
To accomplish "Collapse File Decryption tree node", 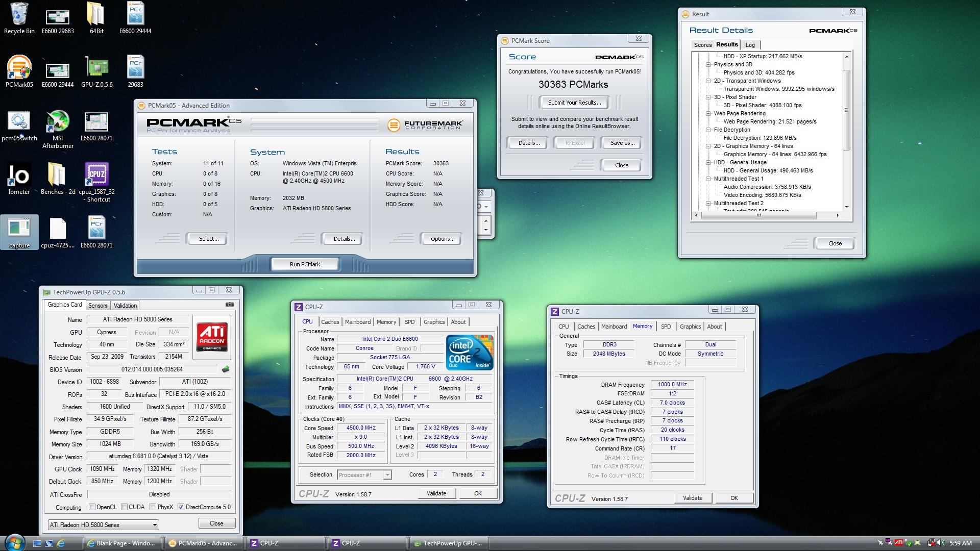I will [708, 130].
